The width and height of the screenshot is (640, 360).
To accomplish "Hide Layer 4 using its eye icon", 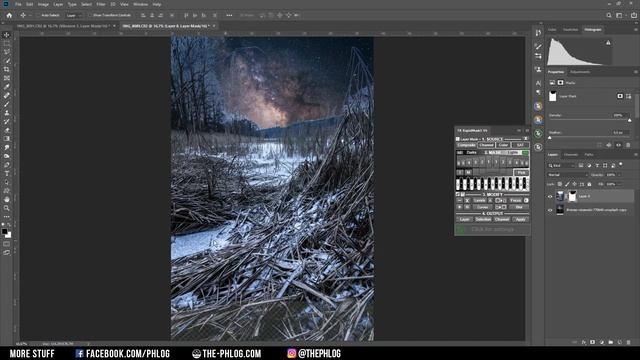I will [x=550, y=196].
